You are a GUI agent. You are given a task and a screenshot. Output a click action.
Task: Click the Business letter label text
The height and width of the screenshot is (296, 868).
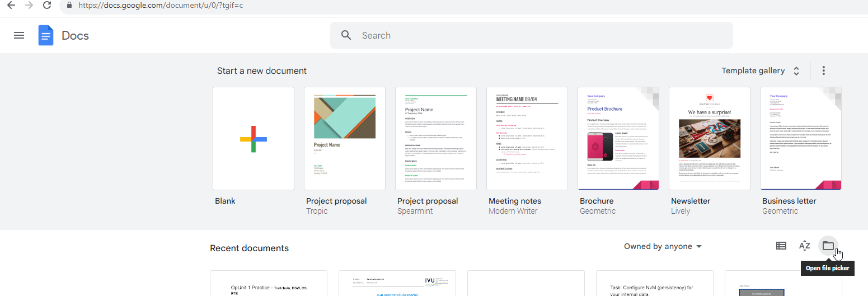click(x=789, y=201)
